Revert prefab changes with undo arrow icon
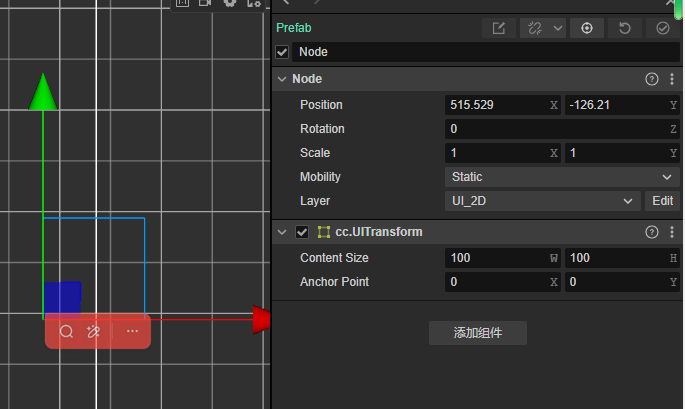This screenshot has height=409, width=685. (625, 28)
